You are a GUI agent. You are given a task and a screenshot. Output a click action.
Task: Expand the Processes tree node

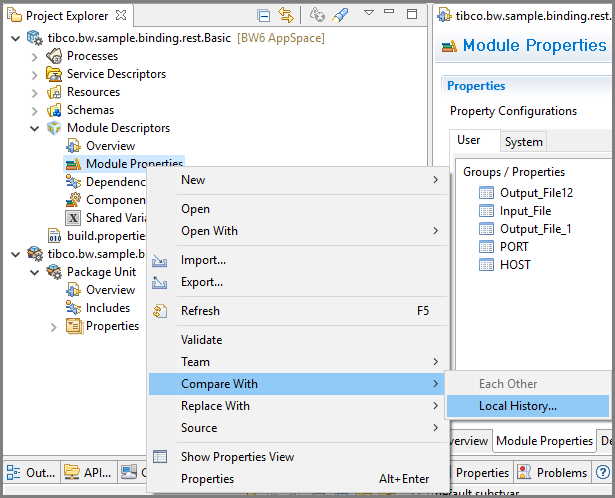click(35, 57)
